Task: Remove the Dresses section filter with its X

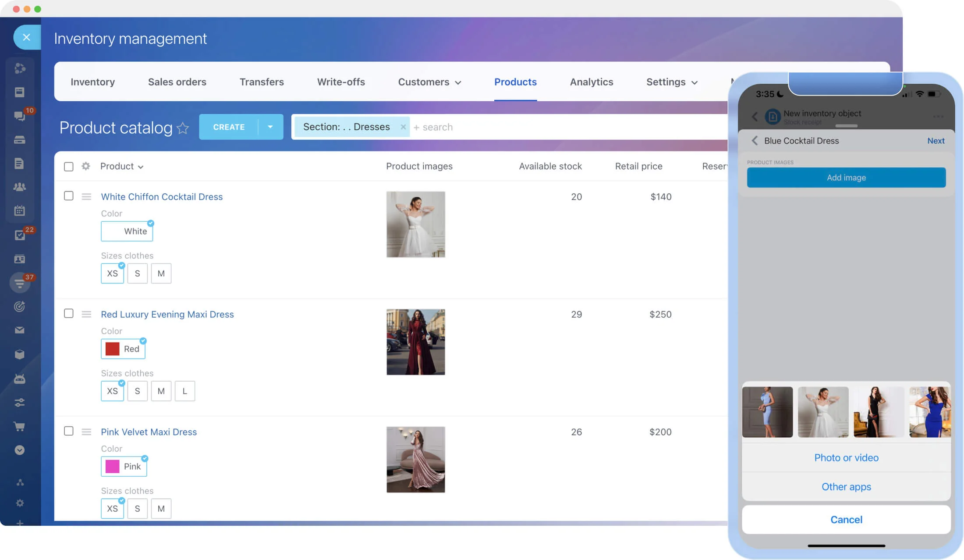Action: tap(403, 127)
